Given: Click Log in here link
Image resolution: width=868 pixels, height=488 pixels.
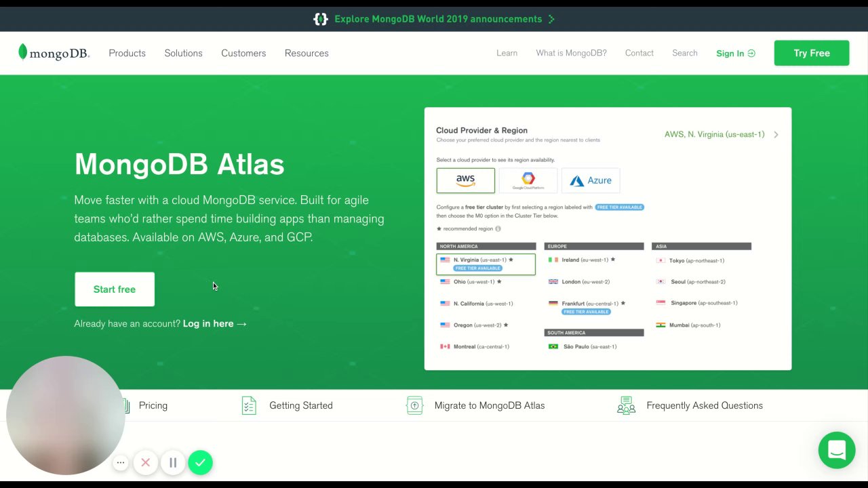Looking at the screenshot, I should point(214,324).
